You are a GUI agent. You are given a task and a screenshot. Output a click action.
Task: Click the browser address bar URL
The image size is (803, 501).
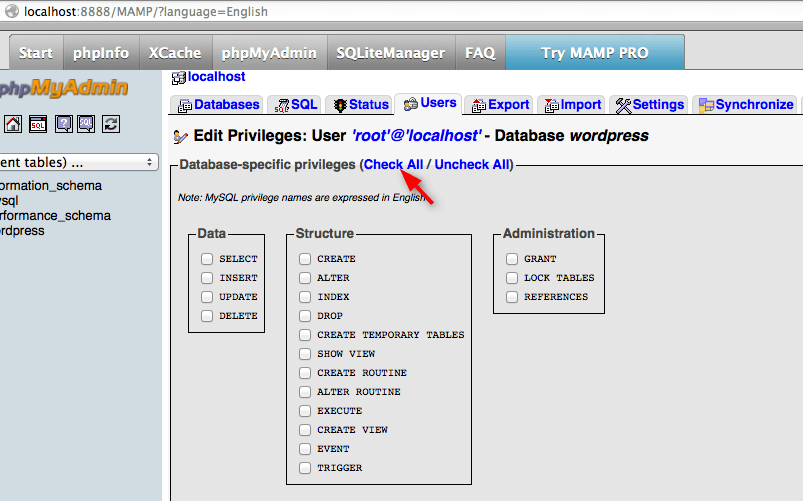[x=145, y=11]
